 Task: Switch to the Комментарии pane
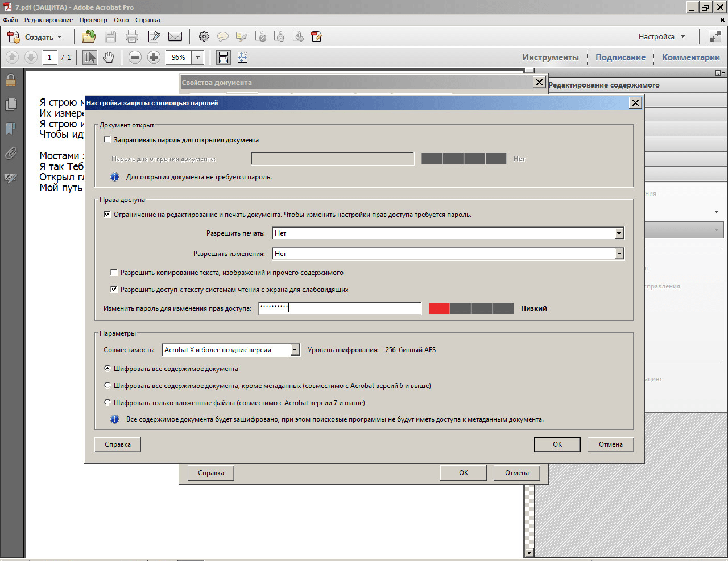coord(690,57)
